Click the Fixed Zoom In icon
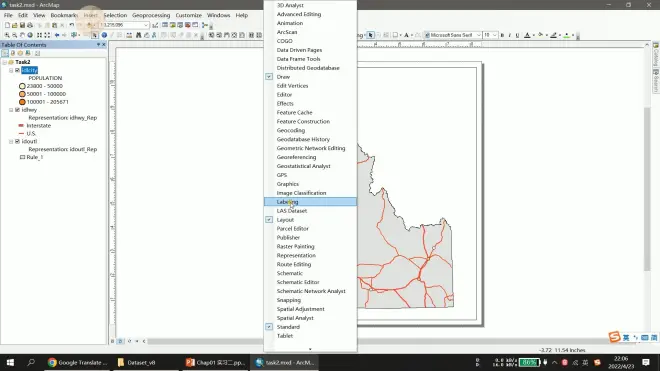660x371 pixels. pos(40,35)
